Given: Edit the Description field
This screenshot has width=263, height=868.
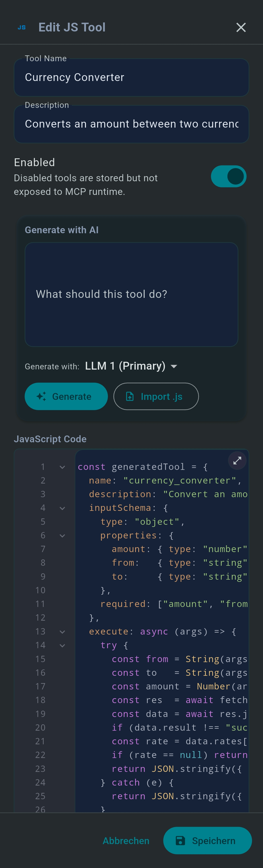Looking at the screenshot, I should click(x=131, y=124).
